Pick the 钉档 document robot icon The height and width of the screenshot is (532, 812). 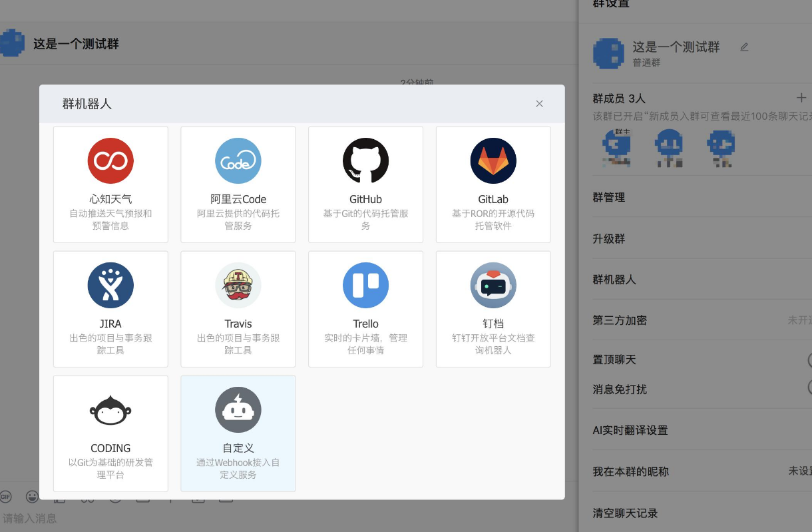[493, 286]
